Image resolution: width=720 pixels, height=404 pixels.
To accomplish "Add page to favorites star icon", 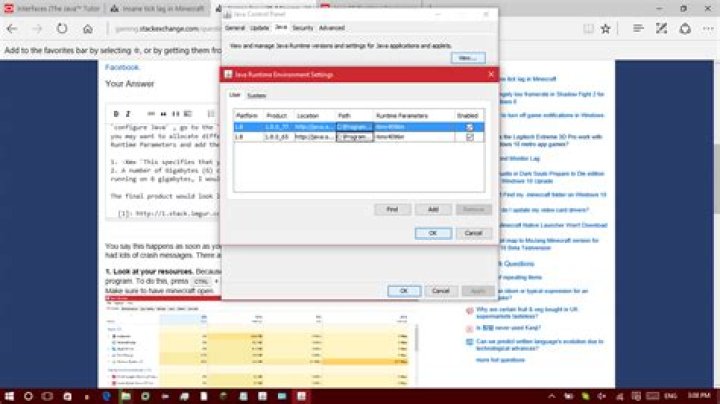I will click(x=606, y=29).
